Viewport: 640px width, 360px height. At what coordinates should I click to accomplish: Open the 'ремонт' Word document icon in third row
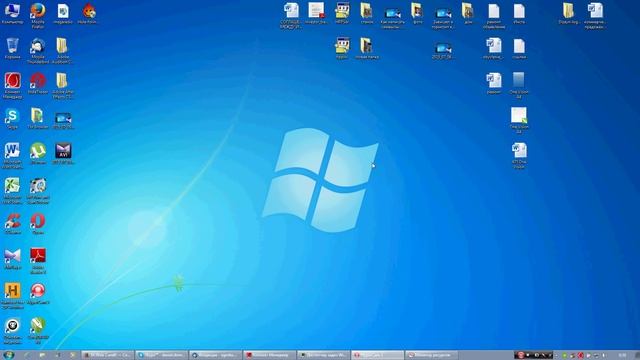click(493, 81)
